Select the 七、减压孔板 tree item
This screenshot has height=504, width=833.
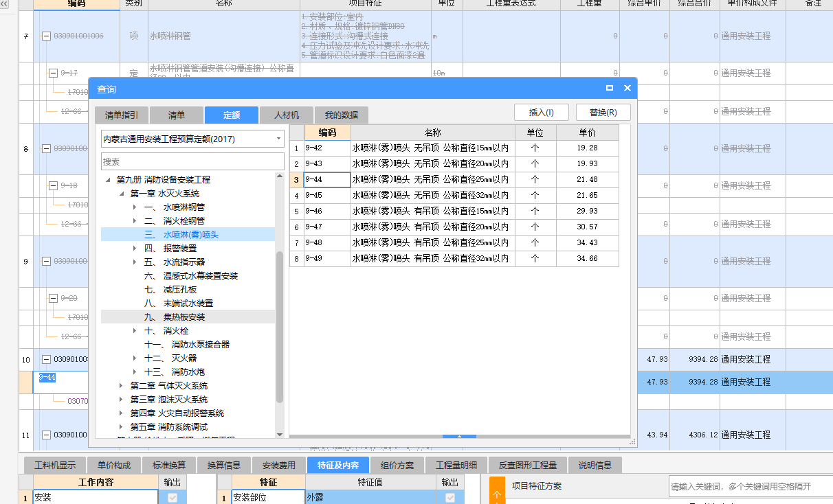point(170,290)
